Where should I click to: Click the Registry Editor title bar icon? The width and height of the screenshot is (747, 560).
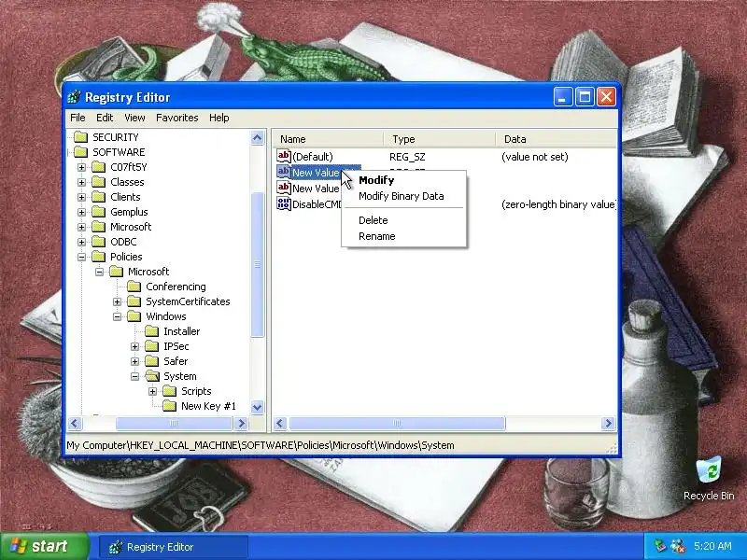pos(75,97)
